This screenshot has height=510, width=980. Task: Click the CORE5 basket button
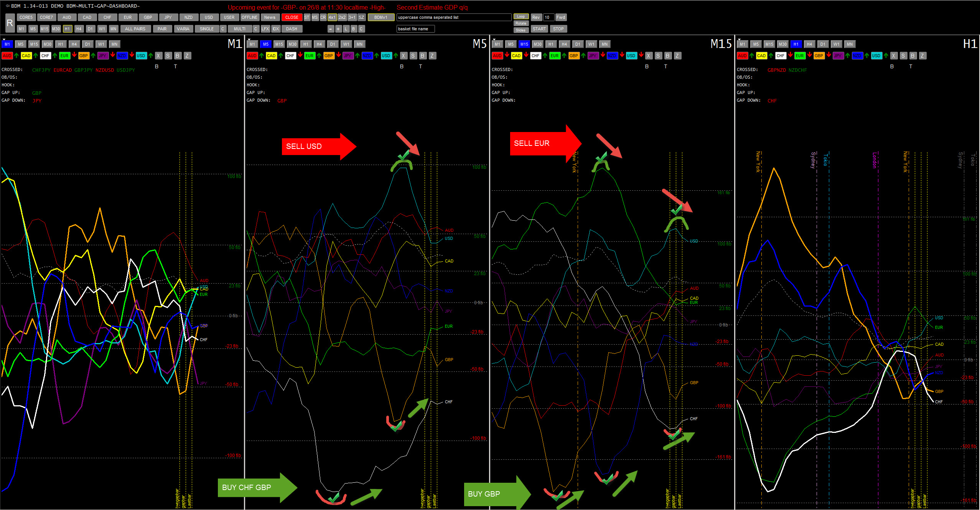click(26, 17)
